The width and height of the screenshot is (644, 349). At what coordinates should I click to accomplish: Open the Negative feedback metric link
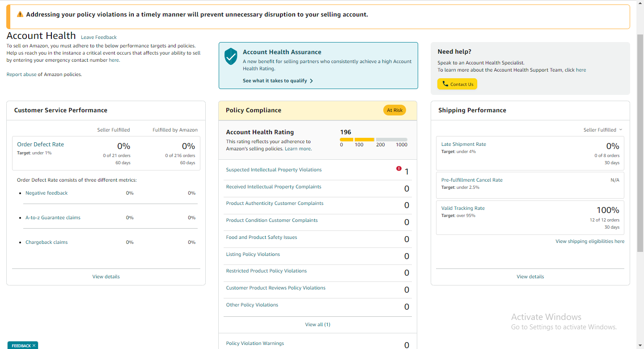tap(47, 193)
